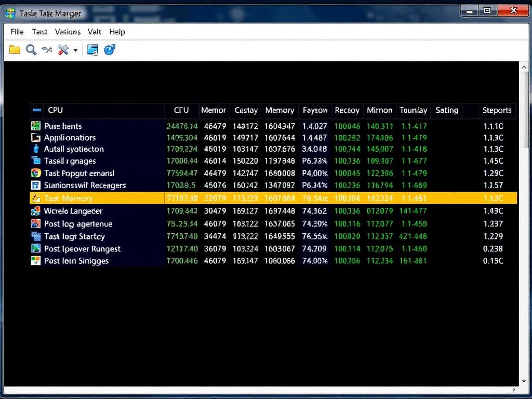Click the Faysow column header
The image size is (532, 399).
pos(315,110)
